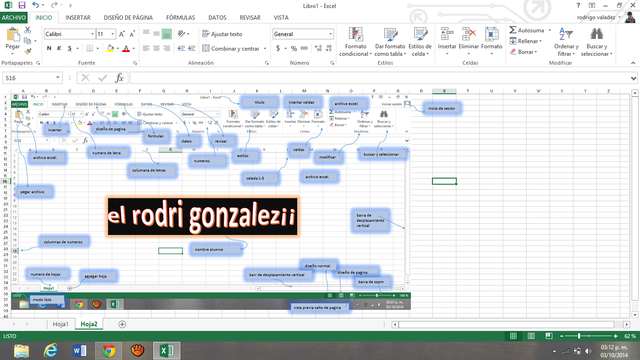Viewport: 640px width, 360px height.
Task: Open the Calibri font name dropdown
Action: coord(92,34)
